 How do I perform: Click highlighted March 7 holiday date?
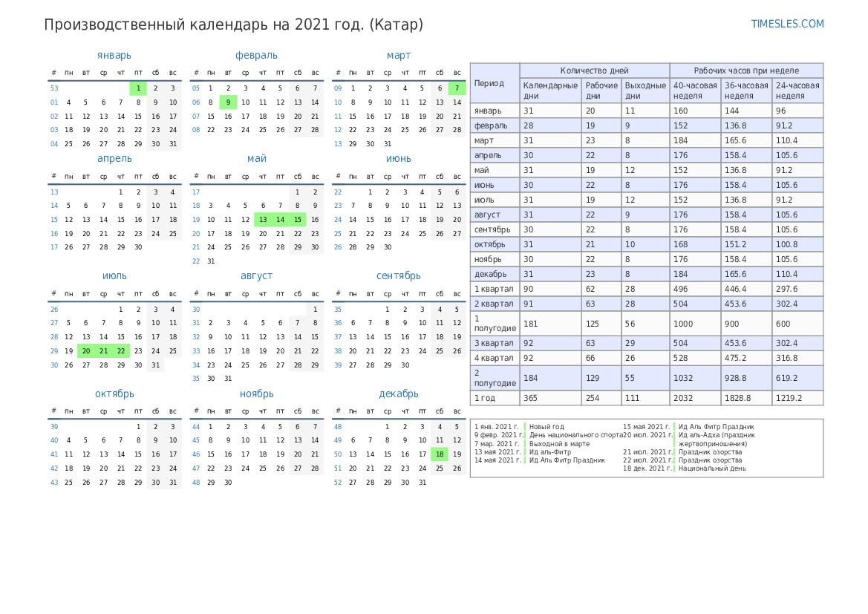(x=457, y=88)
